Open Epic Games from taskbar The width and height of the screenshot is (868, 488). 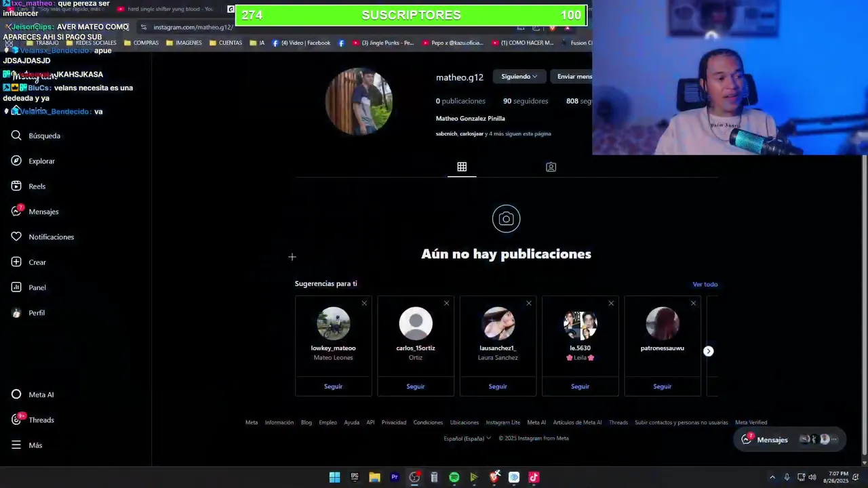[x=354, y=477]
